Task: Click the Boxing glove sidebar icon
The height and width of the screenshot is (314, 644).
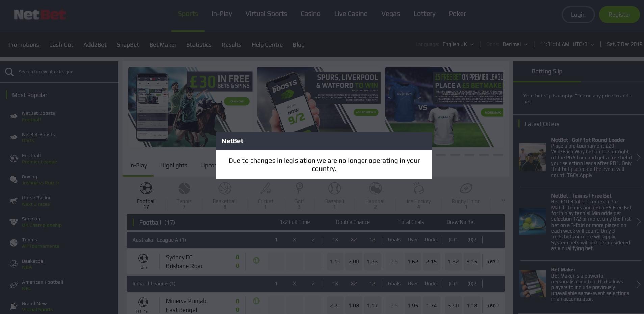Action: pos(14,180)
